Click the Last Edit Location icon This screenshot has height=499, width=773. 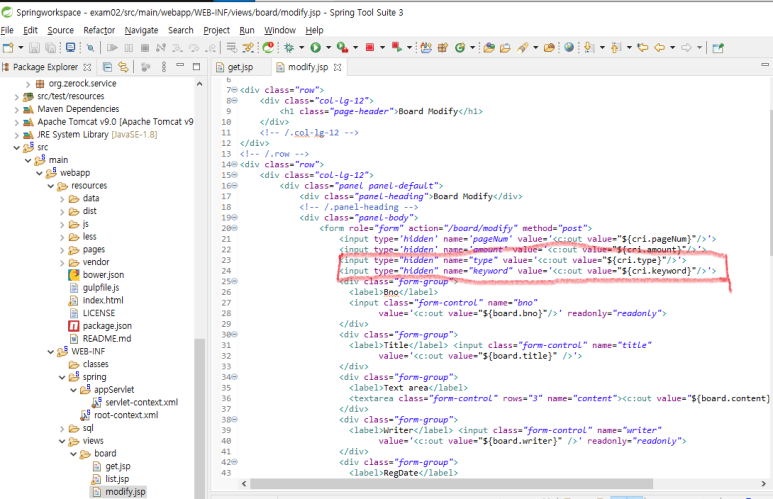(642, 48)
